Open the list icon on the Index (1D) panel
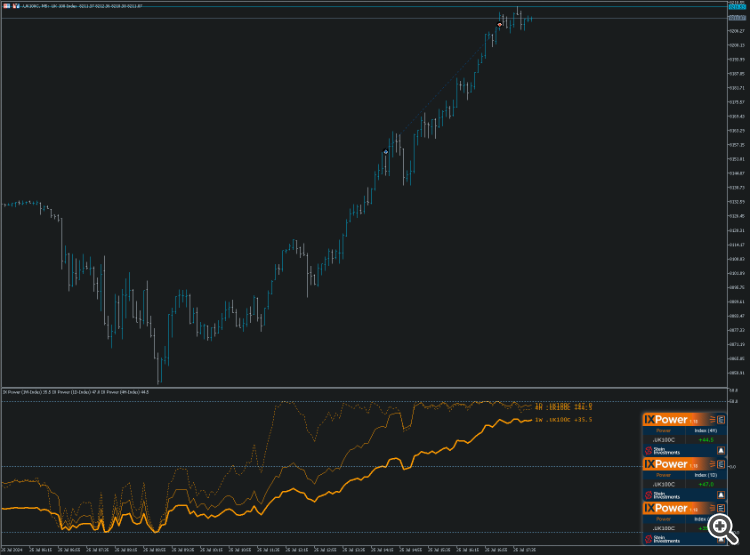Screen dimensions: 750x555 pyautogui.click(x=721, y=464)
